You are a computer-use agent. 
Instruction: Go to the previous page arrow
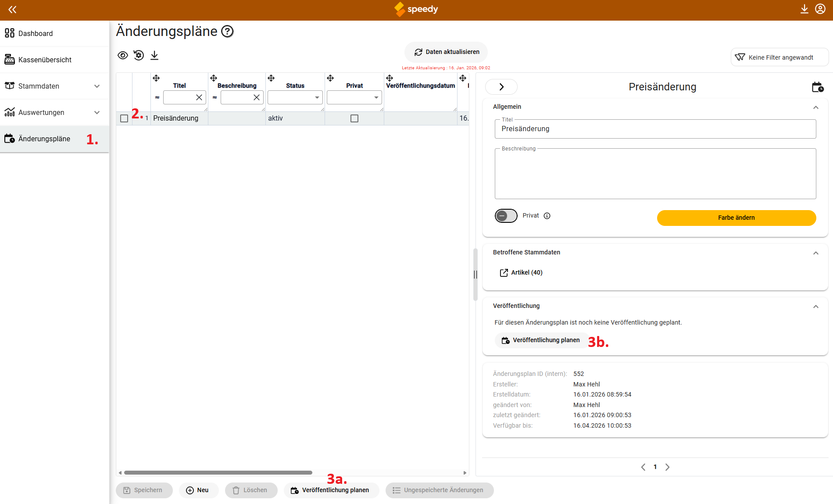[643, 467]
